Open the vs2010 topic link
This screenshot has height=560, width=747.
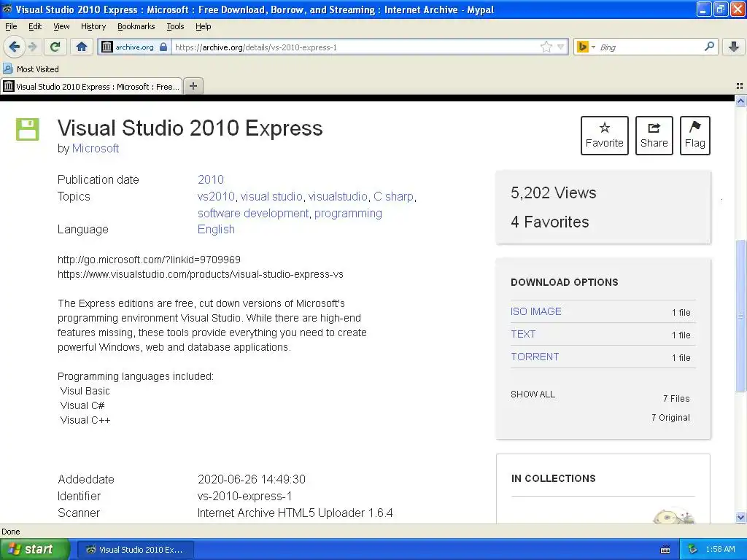(x=216, y=196)
